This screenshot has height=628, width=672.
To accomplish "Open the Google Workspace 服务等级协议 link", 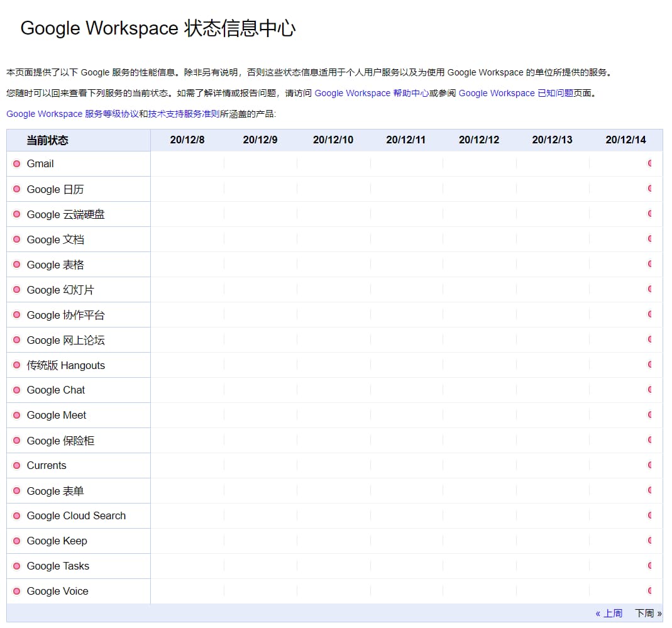I will click(72, 114).
